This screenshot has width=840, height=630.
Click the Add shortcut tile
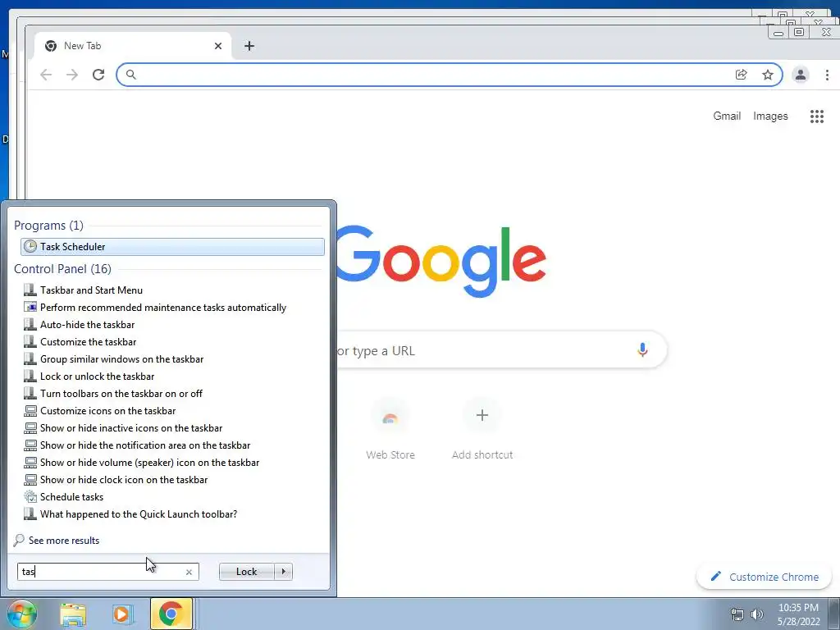tap(482, 430)
